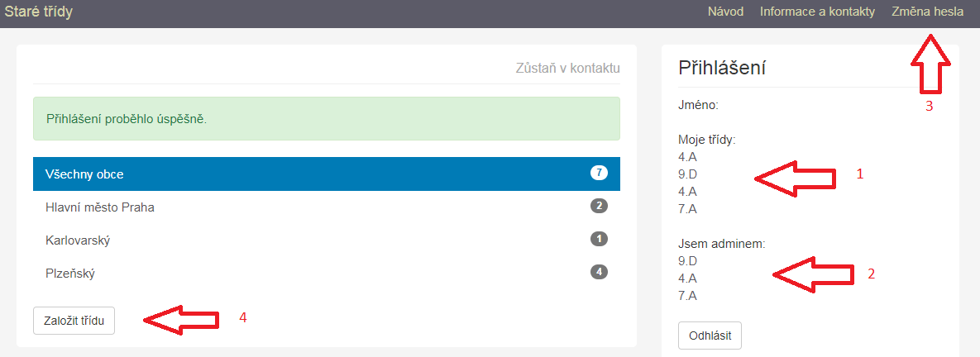Image resolution: width=980 pixels, height=357 pixels.
Task: Log out with the Odhlásit button
Action: [710, 336]
